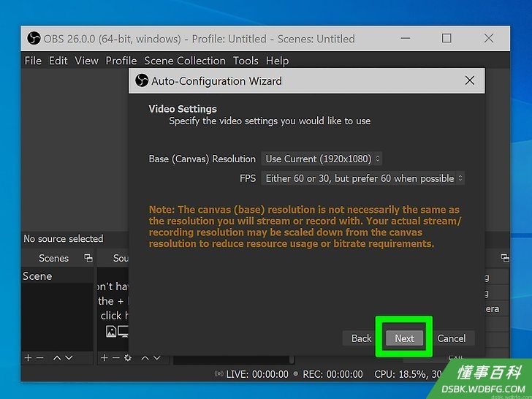Open source properties gear icon
The width and height of the screenshot is (532, 399).
click(128, 357)
